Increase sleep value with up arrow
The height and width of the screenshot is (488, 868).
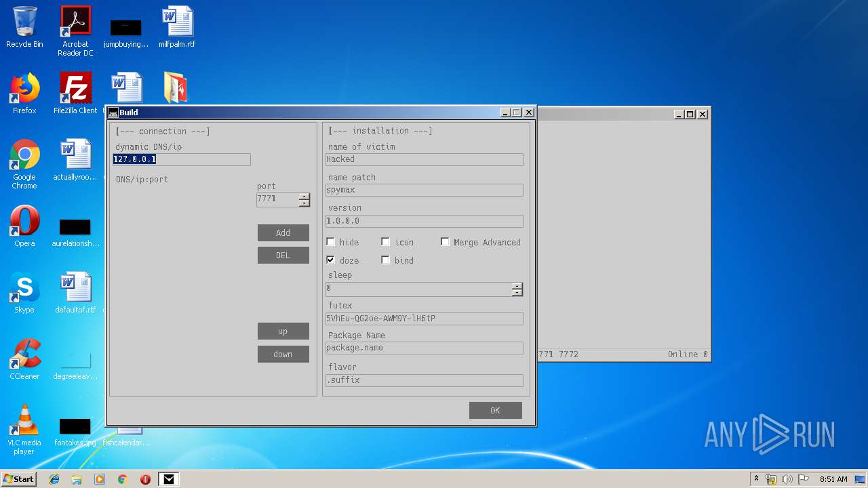[x=517, y=286]
